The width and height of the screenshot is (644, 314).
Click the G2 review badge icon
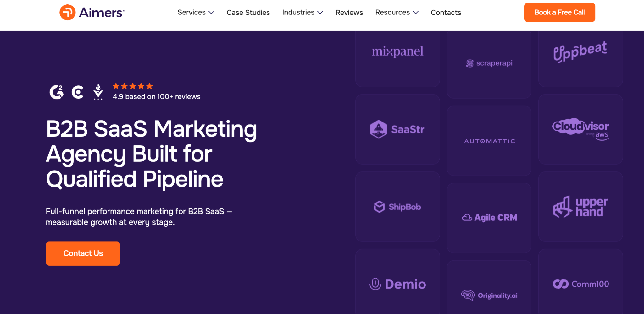point(57,92)
